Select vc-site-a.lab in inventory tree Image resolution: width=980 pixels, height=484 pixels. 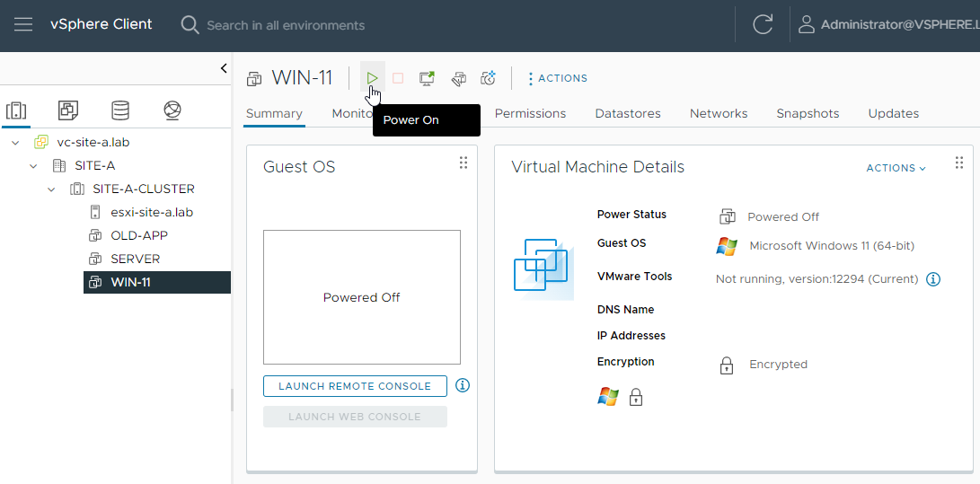93,143
